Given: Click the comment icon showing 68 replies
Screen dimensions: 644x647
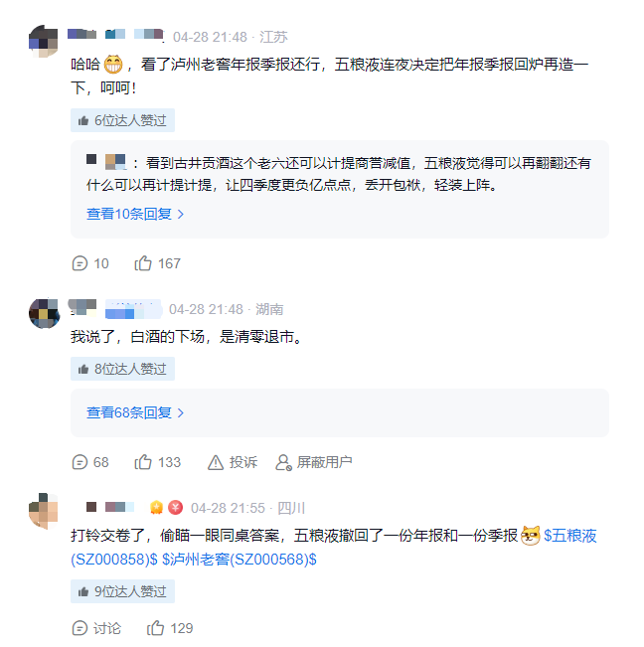Looking at the screenshot, I should point(80,462).
